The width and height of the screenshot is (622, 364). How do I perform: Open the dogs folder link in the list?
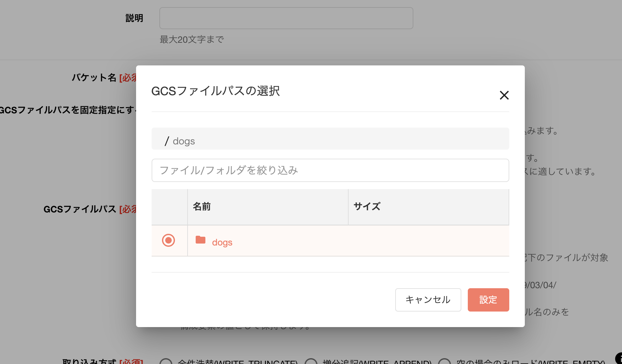tap(222, 242)
